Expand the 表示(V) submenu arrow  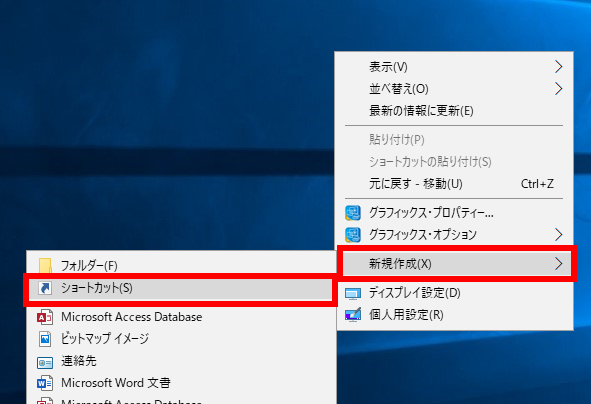click(559, 67)
